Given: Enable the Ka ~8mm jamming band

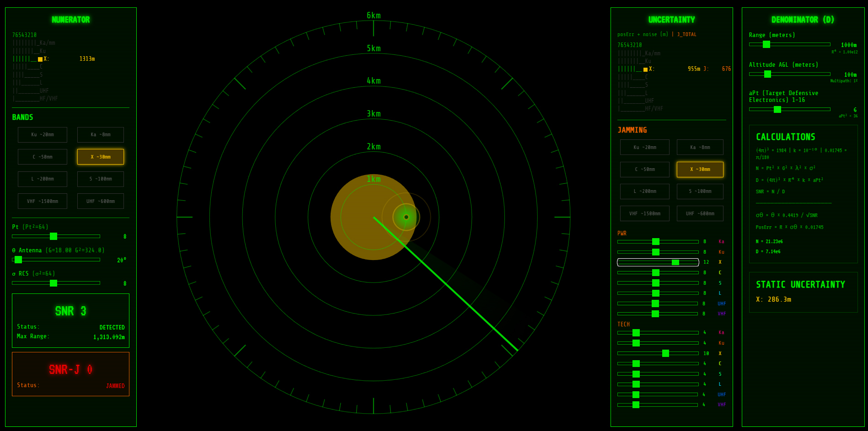Looking at the screenshot, I should click(700, 147).
